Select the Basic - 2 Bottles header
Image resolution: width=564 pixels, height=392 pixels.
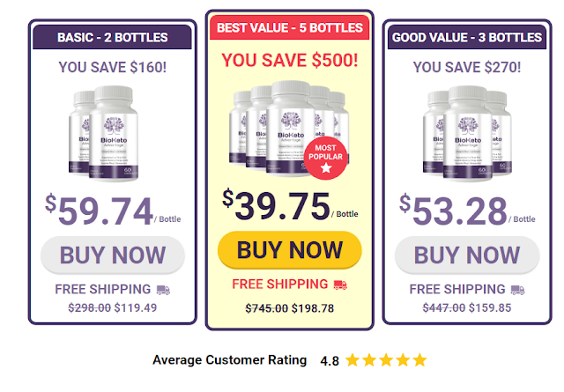pyautogui.click(x=112, y=37)
